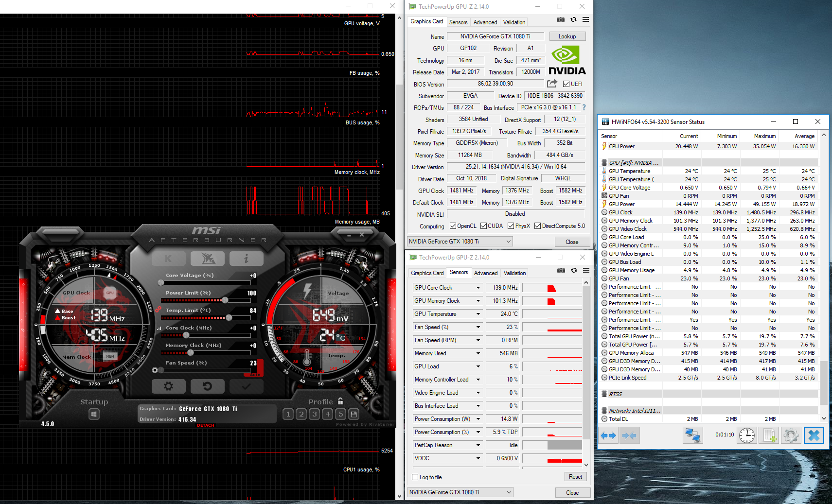Click the Profile lock icon in Afterburner
832x504 pixels.
340,401
